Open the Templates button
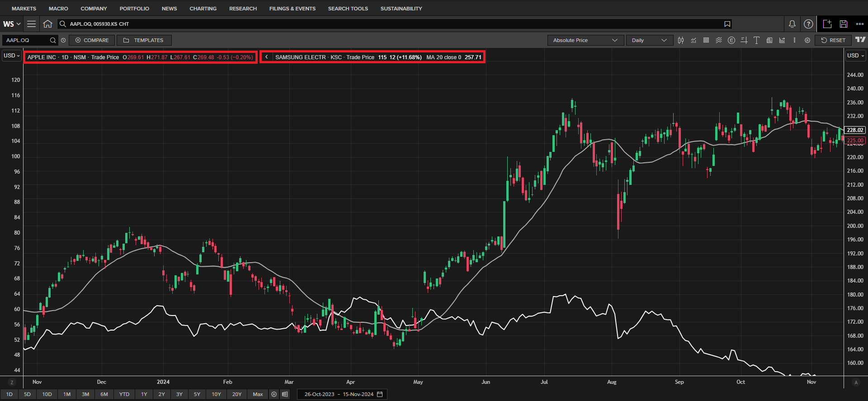 point(144,40)
